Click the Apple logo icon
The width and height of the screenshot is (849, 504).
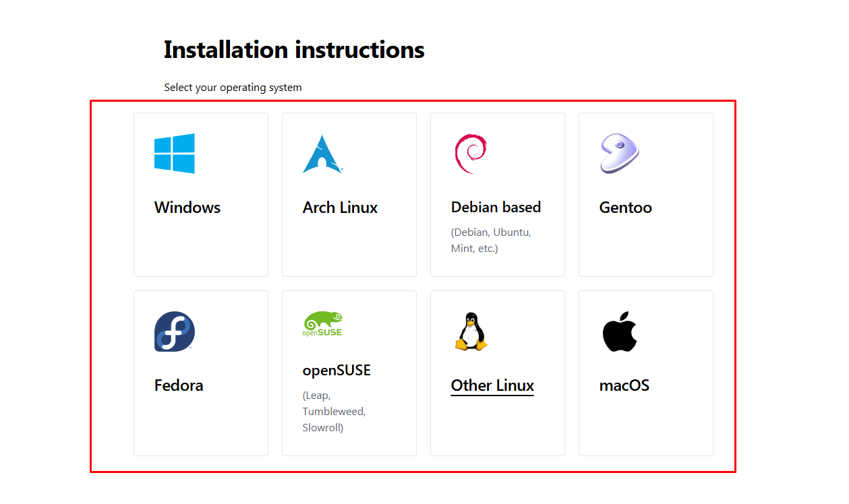(619, 332)
